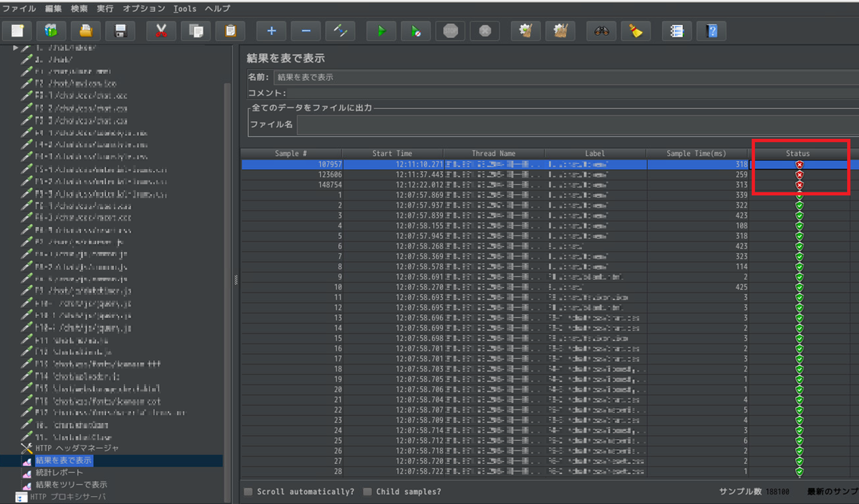This screenshot has height=504, width=859.
Task: Click the plus Expand All toolbar icon
Action: coord(271,31)
